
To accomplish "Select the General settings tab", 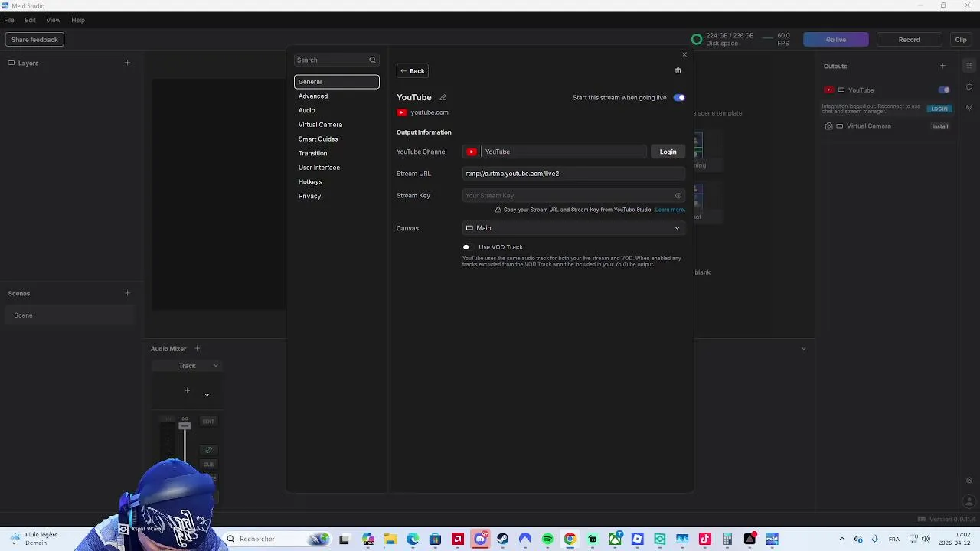I will pos(336,82).
